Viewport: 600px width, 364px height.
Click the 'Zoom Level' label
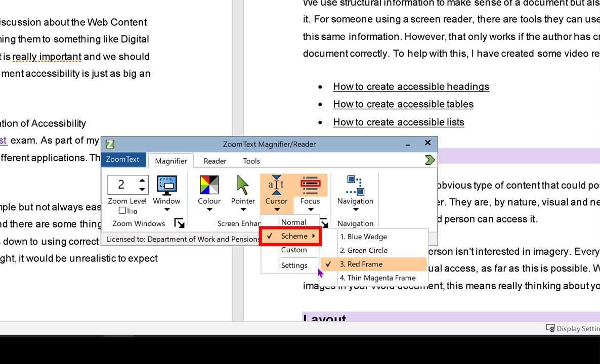127,201
